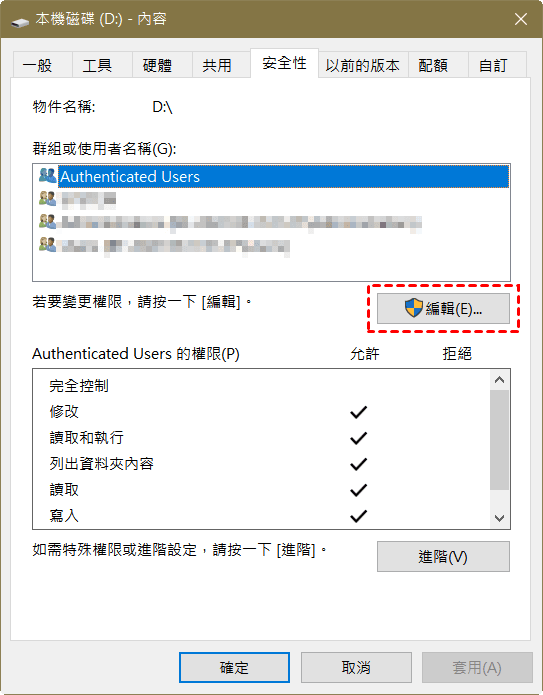The width and height of the screenshot is (543, 695).
Task: Open the 以前的版本 tab
Action: (363, 65)
